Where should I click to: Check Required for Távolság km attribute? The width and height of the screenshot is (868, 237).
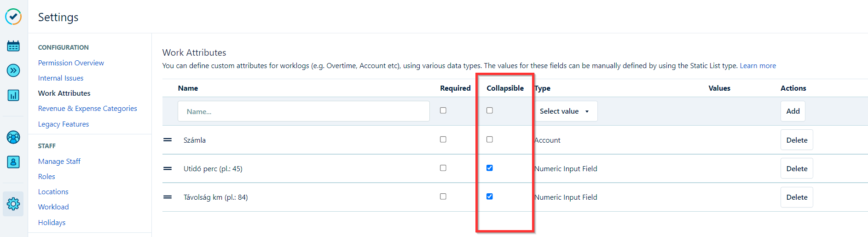[x=443, y=197]
